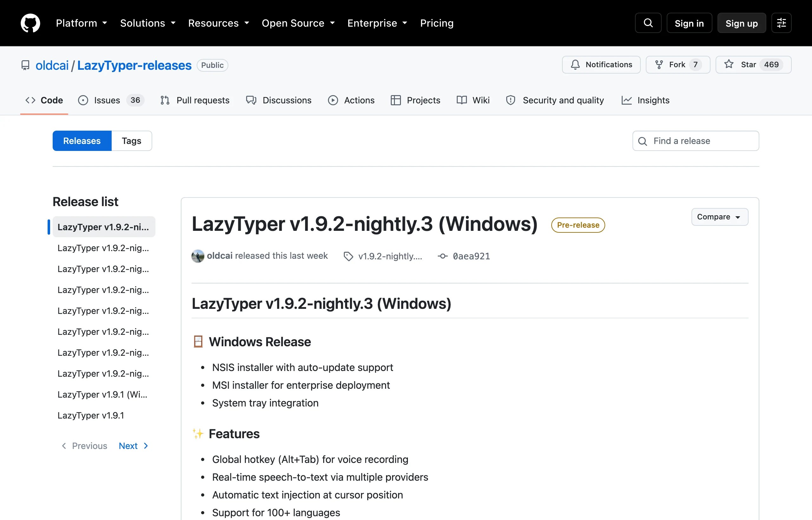Open the v1.9.2-nightly.... tag link
The image size is (812, 520).
tap(390, 256)
